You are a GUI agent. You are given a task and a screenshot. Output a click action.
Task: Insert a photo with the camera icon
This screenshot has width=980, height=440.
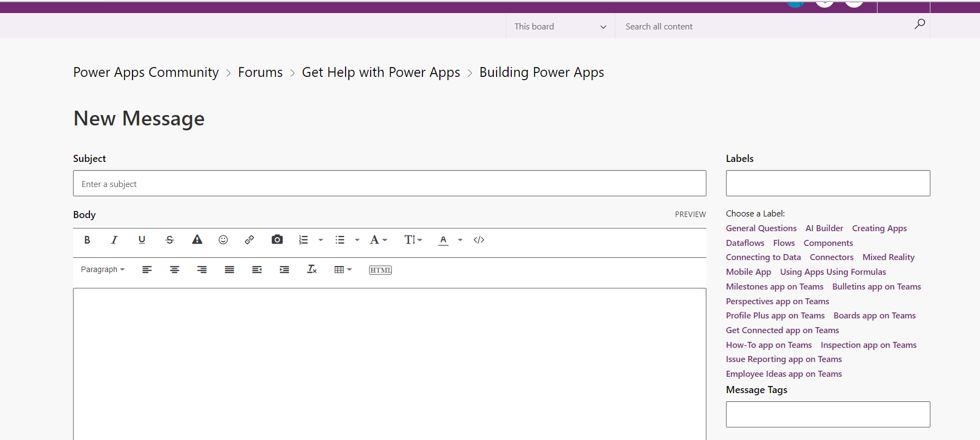click(x=277, y=240)
